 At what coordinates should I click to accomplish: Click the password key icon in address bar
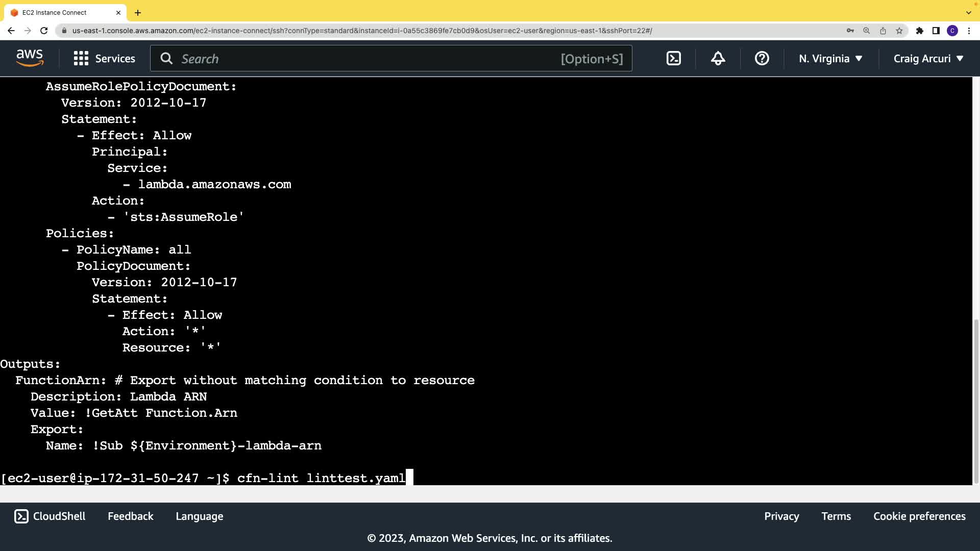point(850,31)
